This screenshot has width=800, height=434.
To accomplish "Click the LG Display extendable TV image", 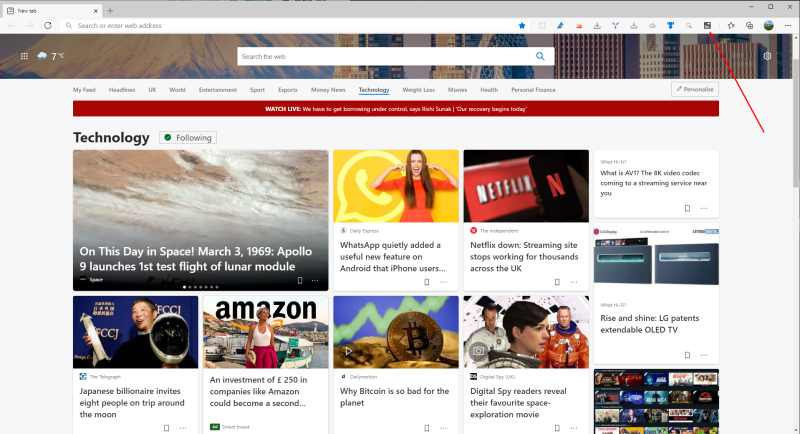I will pyautogui.click(x=656, y=257).
